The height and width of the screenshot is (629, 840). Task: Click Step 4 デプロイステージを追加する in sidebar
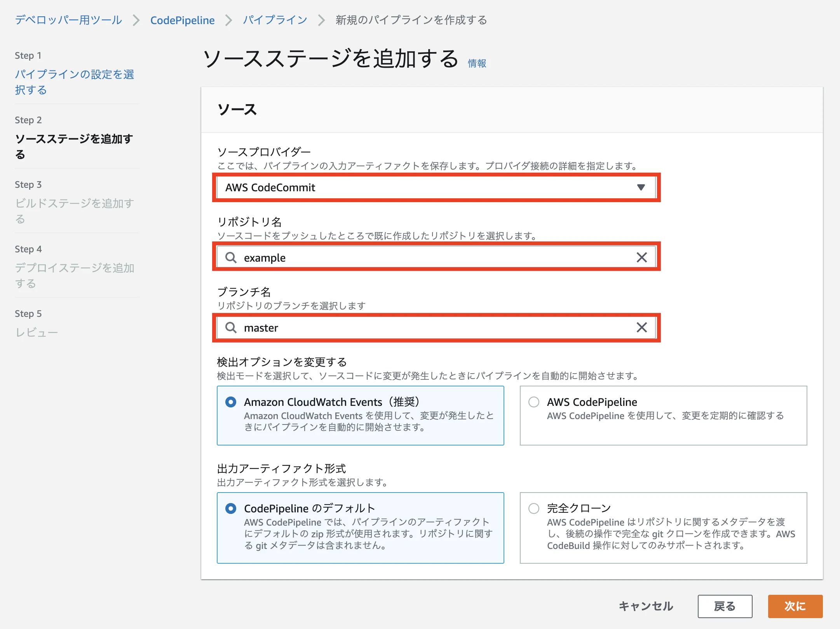click(x=75, y=275)
